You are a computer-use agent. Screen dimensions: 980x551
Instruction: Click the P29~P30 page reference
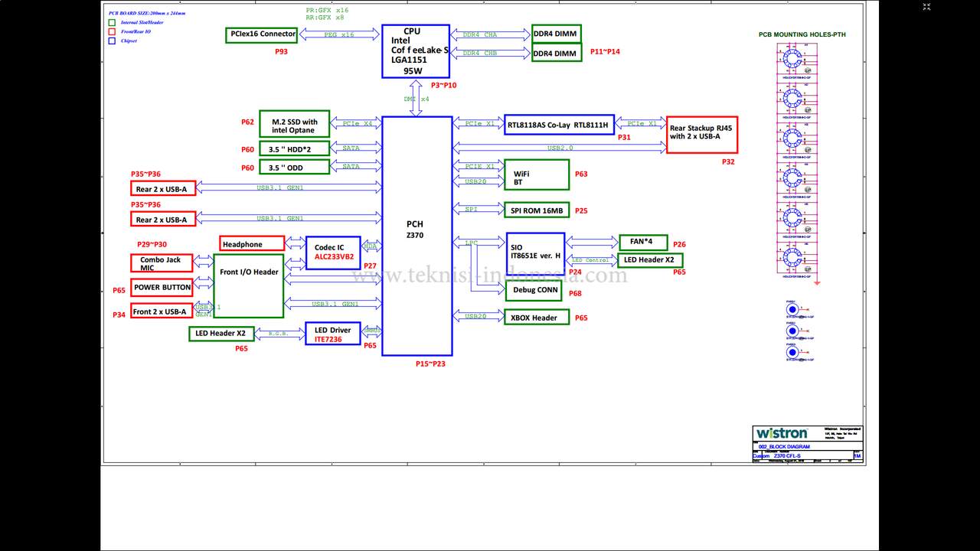pos(152,244)
